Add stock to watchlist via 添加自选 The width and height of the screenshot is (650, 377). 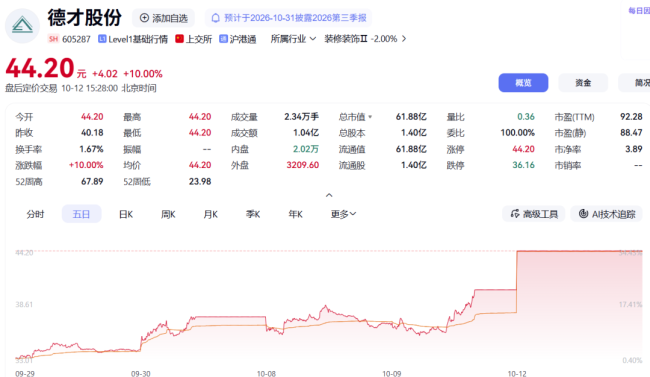[163, 18]
